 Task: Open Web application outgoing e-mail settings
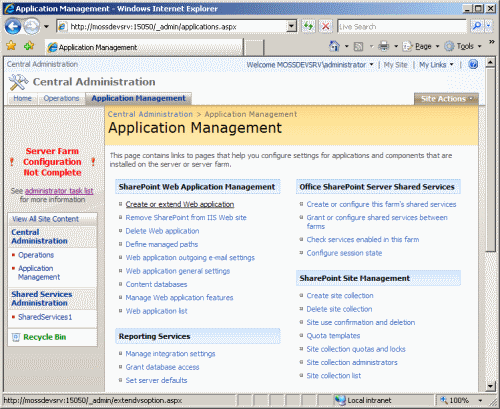click(x=190, y=258)
